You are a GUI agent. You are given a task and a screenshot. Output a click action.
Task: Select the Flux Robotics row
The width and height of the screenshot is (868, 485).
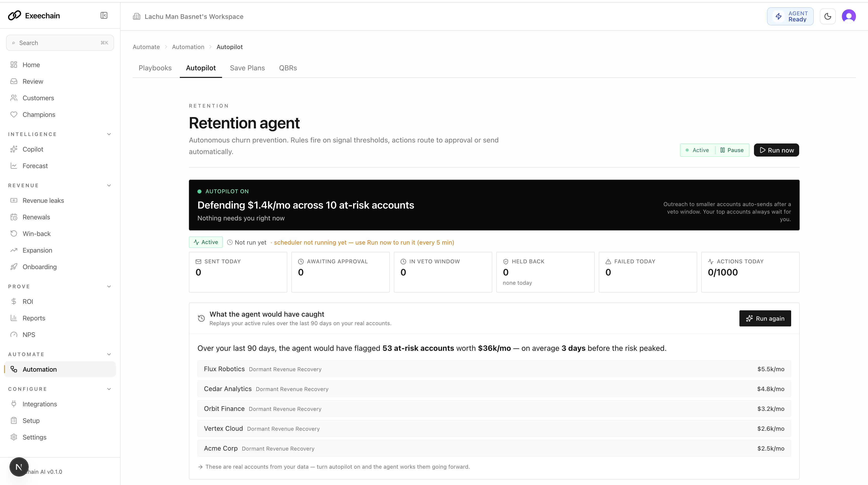pos(494,369)
